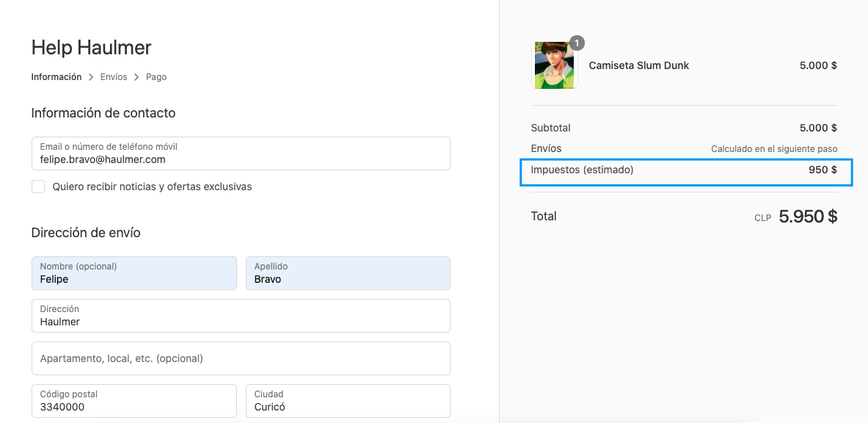The image size is (868, 423).
Task: Edit the Ciudad field showing Curicó
Action: coord(348,401)
